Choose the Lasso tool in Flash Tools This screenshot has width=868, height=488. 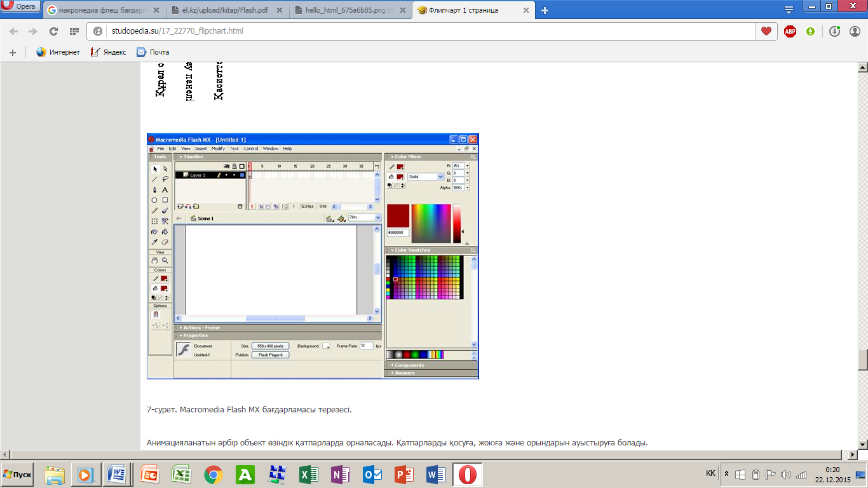click(x=165, y=179)
